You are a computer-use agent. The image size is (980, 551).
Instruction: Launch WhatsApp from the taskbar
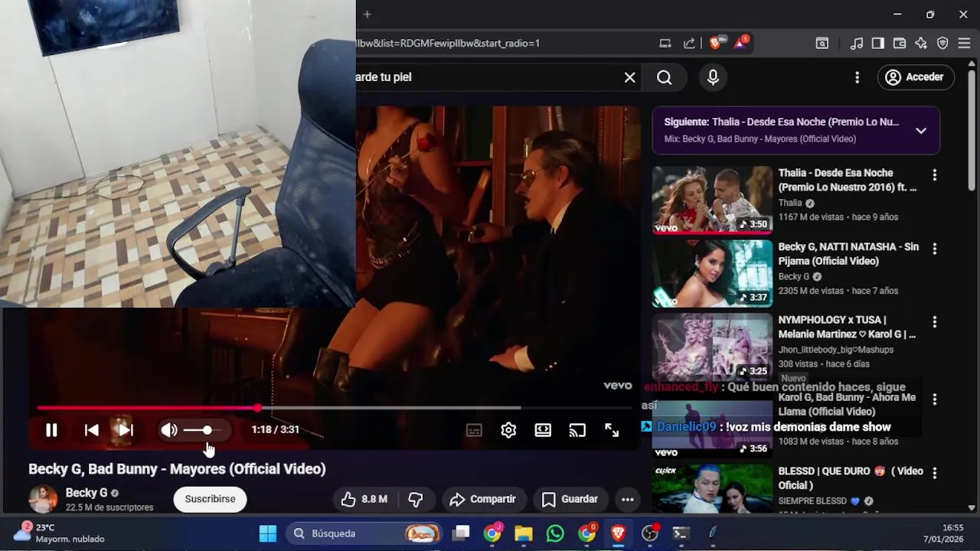point(555,533)
